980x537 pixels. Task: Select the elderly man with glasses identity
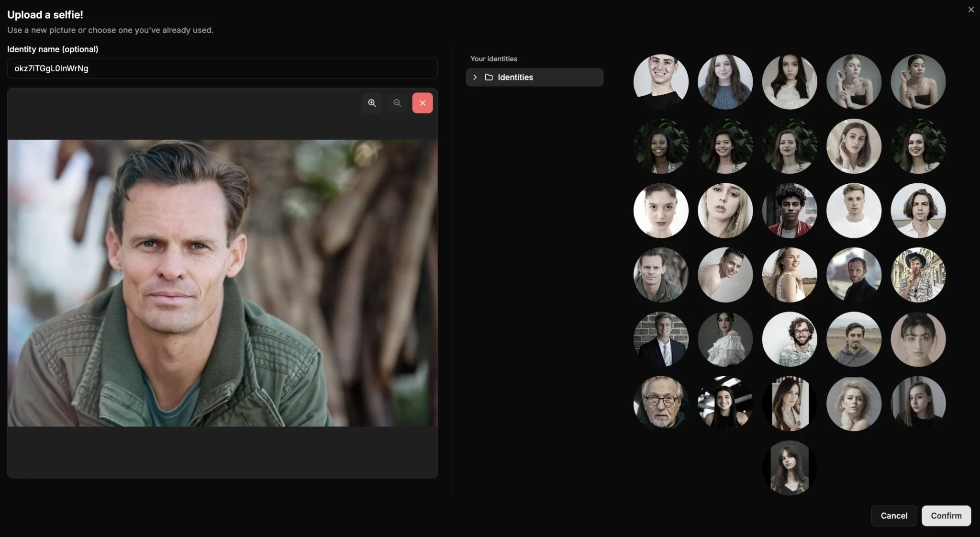(661, 403)
